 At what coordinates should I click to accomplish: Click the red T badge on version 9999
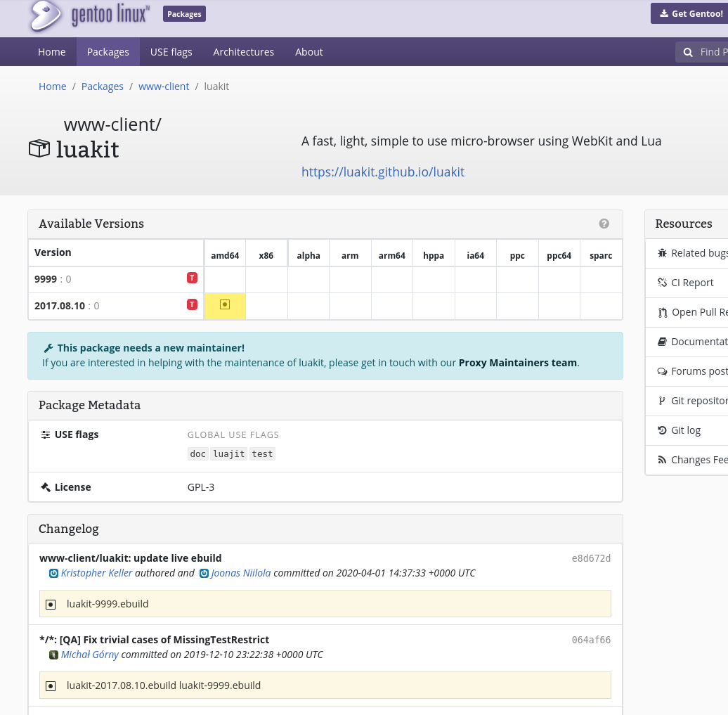pos(193,278)
